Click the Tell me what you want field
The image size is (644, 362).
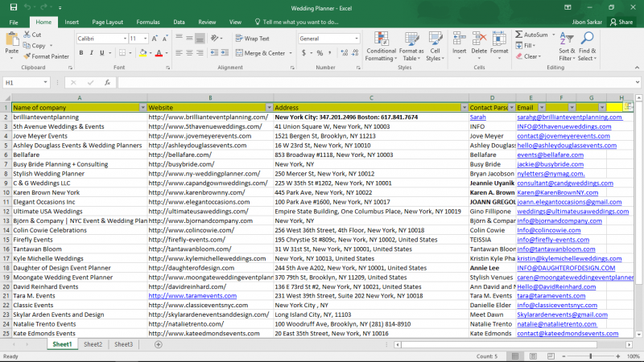pos(296,23)
